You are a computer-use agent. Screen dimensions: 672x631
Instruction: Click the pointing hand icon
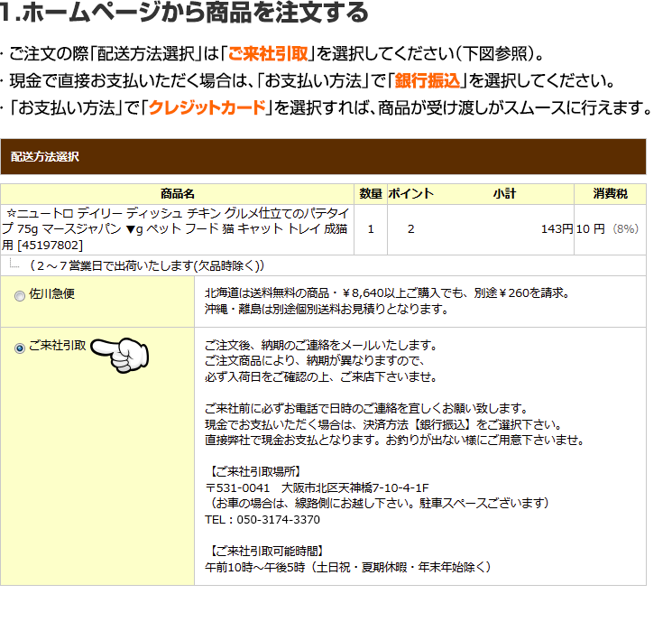click(124, 351)
